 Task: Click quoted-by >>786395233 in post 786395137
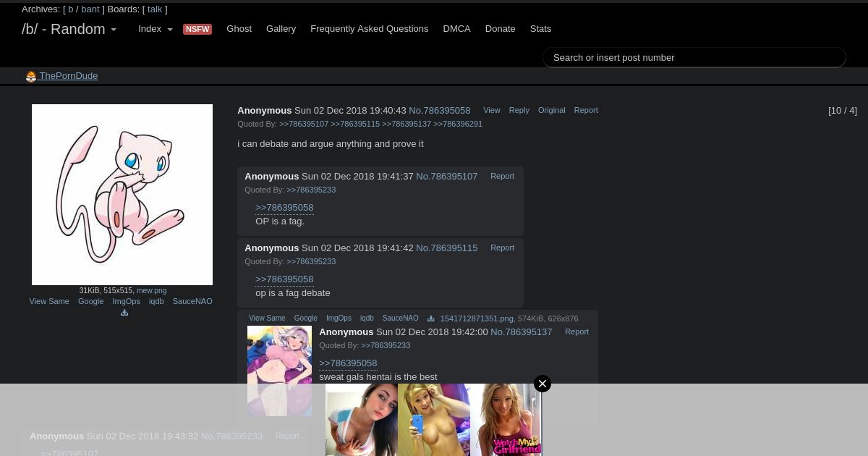386,345
